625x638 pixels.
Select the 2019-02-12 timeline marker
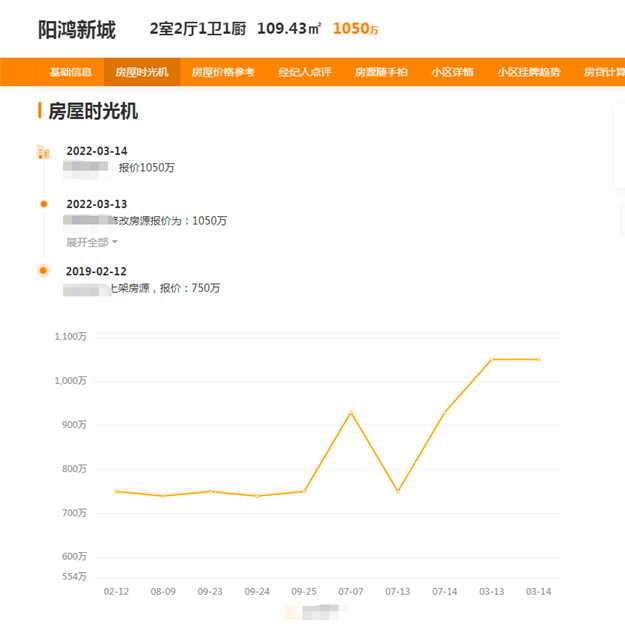(43, 271)
